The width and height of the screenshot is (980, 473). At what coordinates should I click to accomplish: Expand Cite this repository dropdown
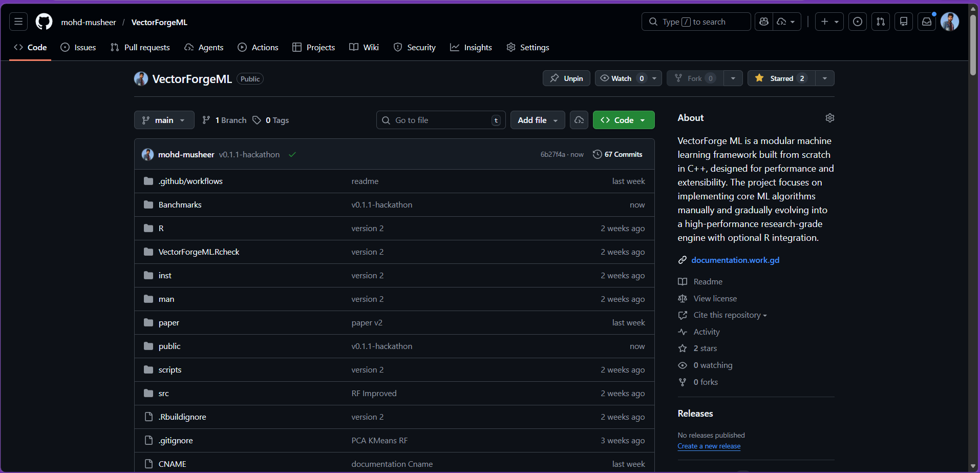730,315
